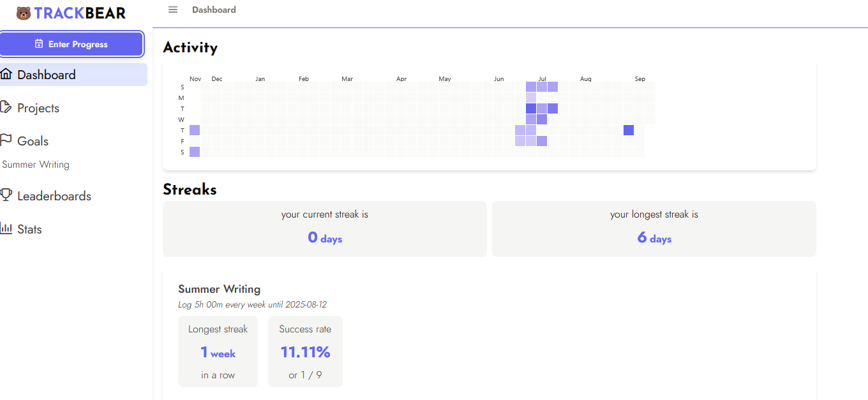Toggle the sidebar with the menu button

point(172,10)
